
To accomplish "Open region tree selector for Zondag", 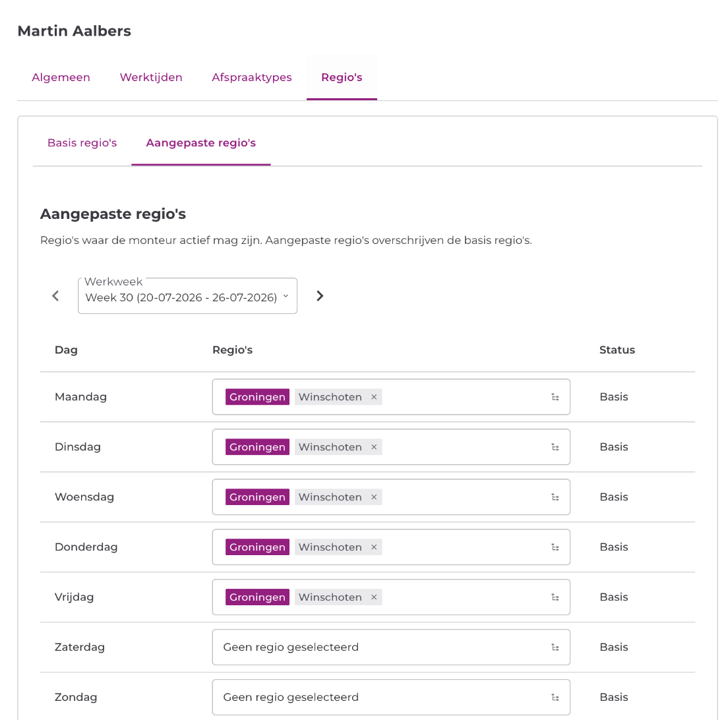I will coord(555,698).
